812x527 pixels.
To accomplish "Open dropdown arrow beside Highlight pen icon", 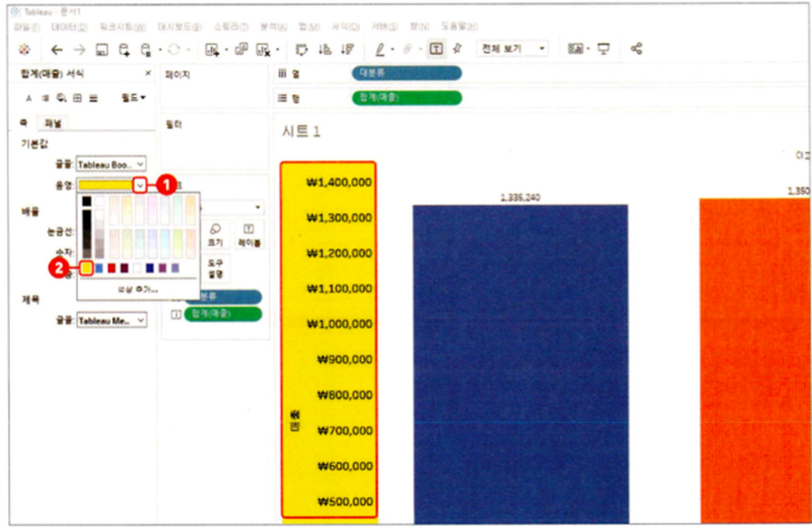I will (393, 50).
